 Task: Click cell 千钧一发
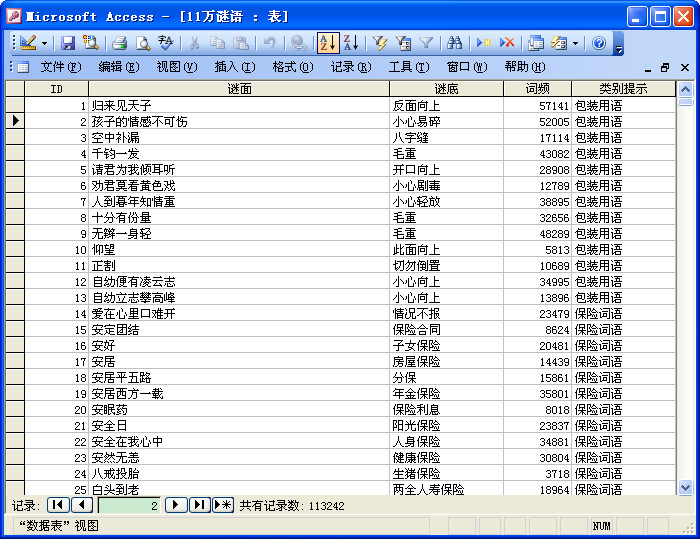tap(239, 154)
